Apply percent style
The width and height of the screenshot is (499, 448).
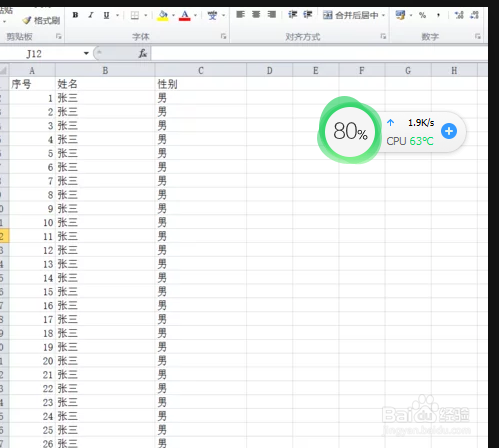(x=423, y=15)
